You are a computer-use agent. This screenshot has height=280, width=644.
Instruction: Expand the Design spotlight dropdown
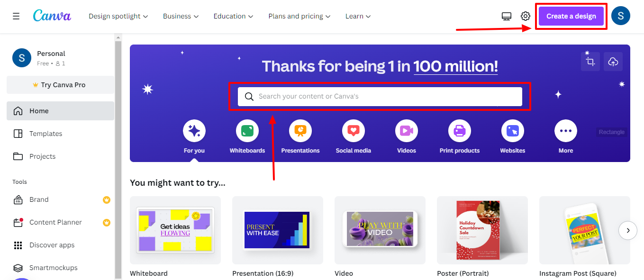click(118, 16)
